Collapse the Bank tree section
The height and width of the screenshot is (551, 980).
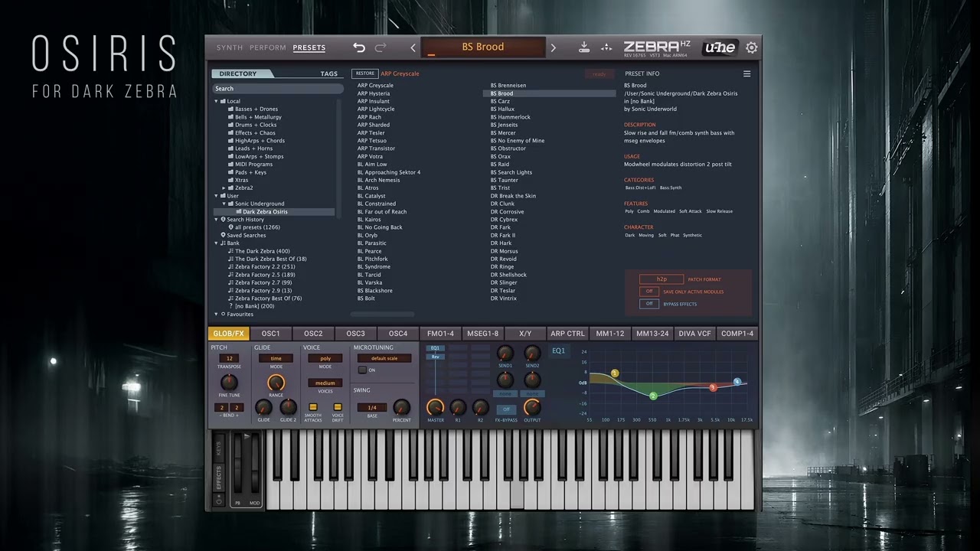(x=216, y=243)
